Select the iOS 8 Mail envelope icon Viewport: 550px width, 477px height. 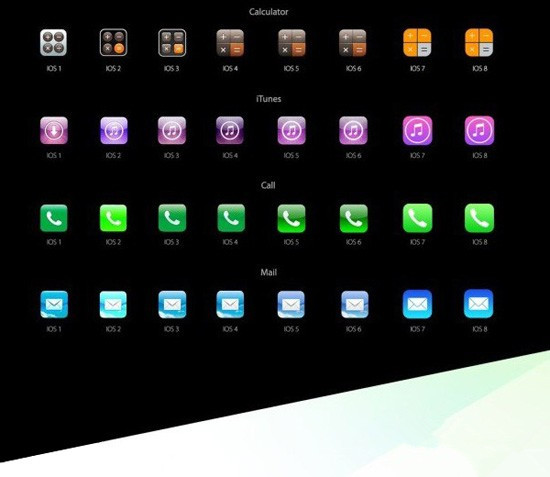click(478, 304)
